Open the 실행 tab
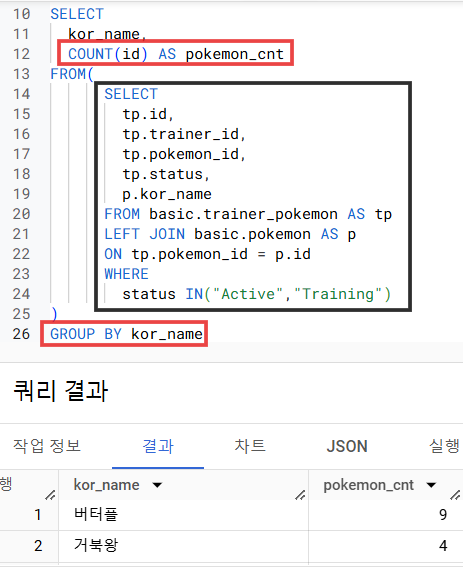Screen dimensions: 463x568 (x=444, y=446)
